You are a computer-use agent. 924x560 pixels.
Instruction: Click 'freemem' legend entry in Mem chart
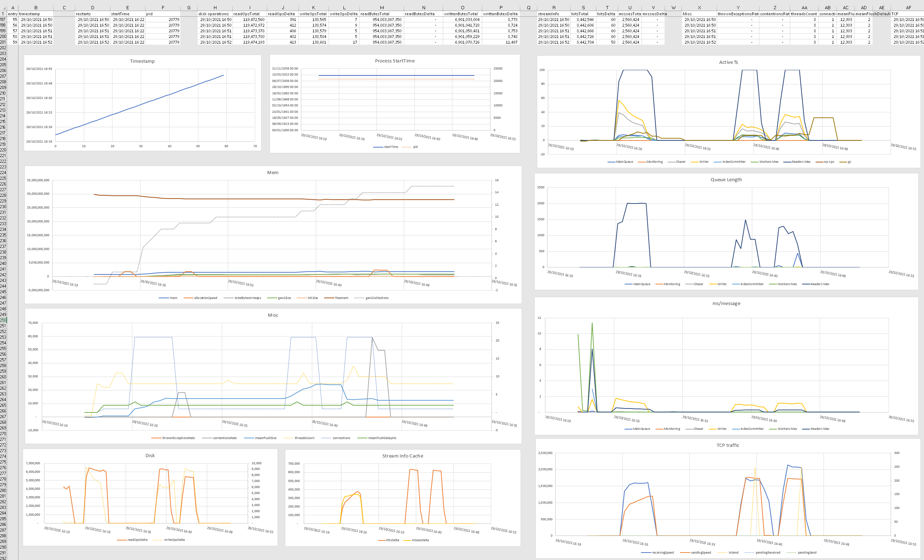(x=336, y=298)
